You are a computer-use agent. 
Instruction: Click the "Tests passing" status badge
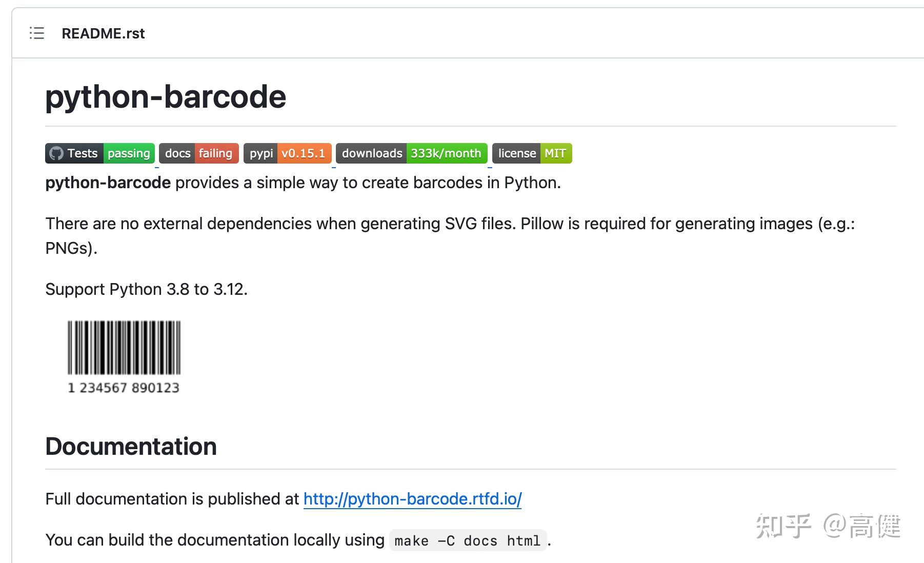[x=99, y=153]
